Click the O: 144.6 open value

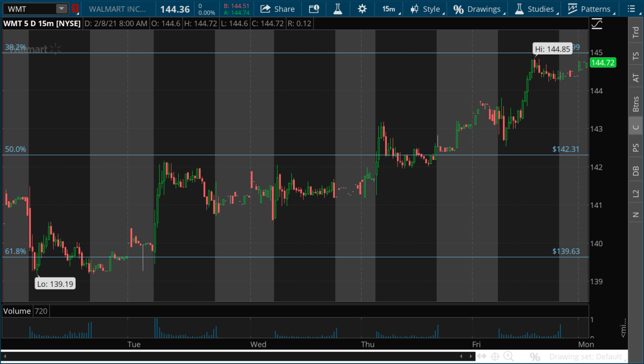(166, 23)
